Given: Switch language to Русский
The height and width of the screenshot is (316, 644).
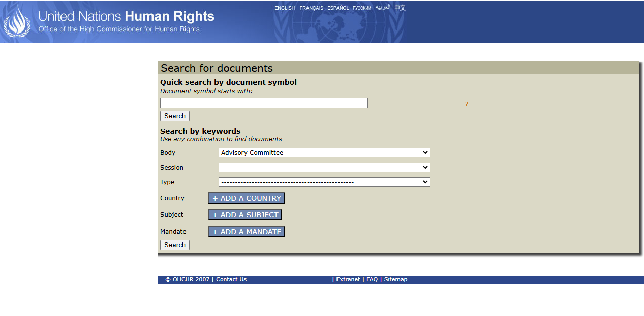Looking at the screenshot, I should [362, 8].
